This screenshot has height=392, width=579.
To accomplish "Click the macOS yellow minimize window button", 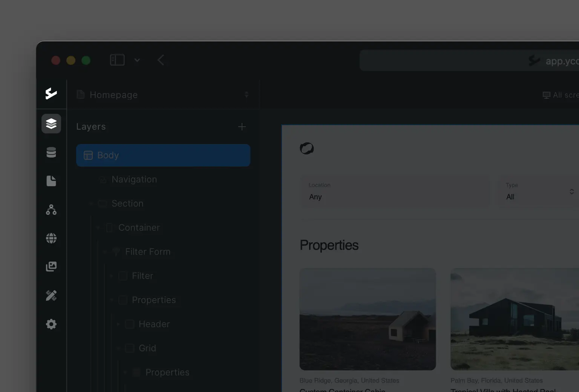I will tap(71, 60).
